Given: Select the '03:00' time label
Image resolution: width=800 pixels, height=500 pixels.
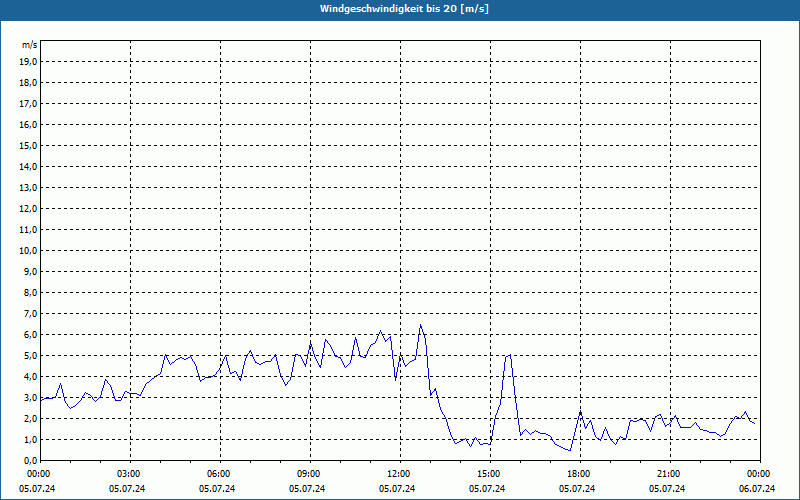Looking at the screenshot, I should [130, 474].
